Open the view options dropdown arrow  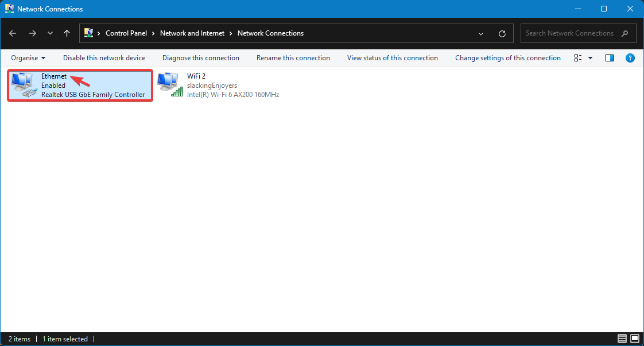pyautogui.click(x=590, y=58)
